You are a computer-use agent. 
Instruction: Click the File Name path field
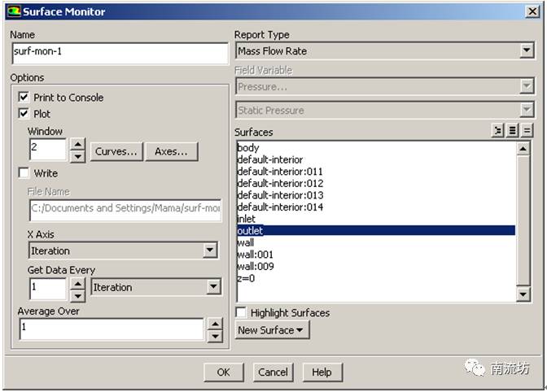[x=125, y=210]
